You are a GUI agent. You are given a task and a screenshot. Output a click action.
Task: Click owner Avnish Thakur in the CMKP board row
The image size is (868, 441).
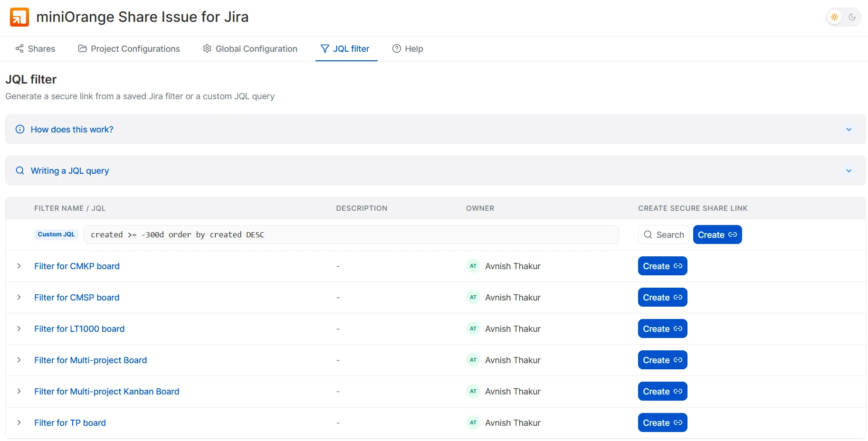(513, 266)
